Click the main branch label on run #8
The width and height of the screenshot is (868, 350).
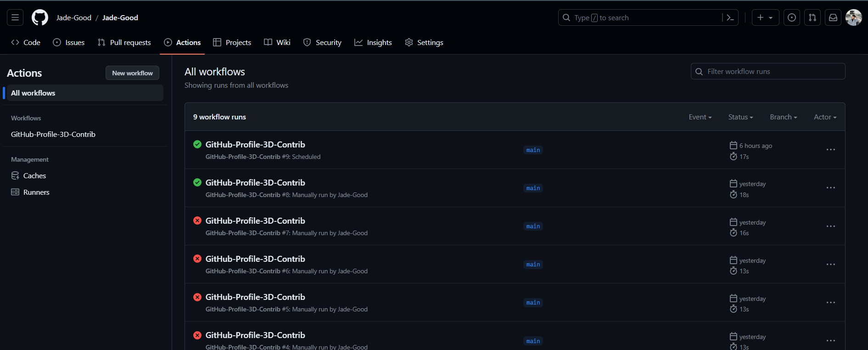tap(533, 188)
